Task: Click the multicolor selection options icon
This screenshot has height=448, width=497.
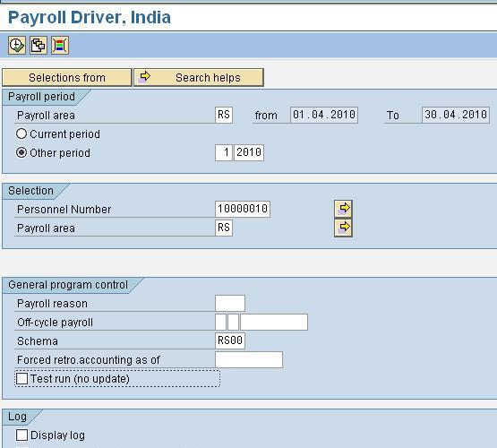Action: 60,46
